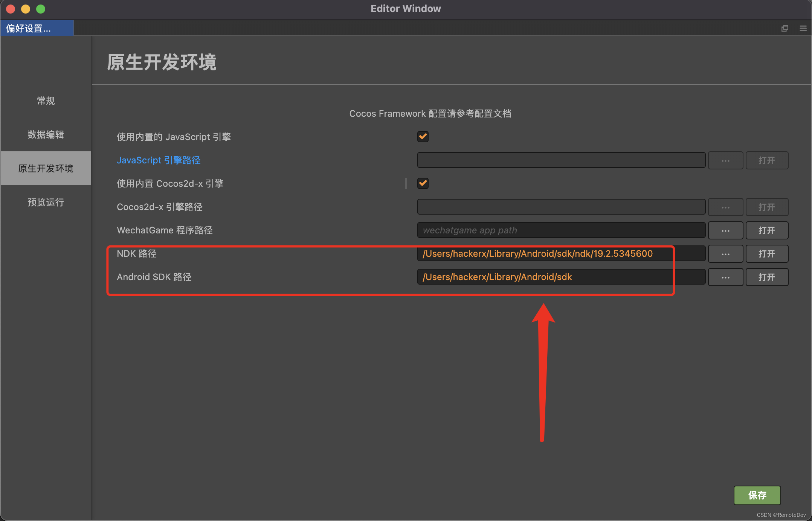Select the 原生开发环境 section
812x521 pixels.
tap(46, 168)
